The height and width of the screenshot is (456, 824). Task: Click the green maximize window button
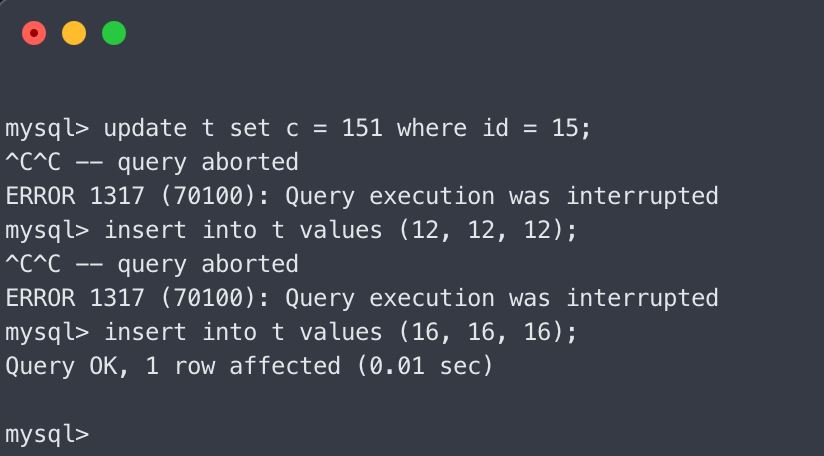point(114,33)
